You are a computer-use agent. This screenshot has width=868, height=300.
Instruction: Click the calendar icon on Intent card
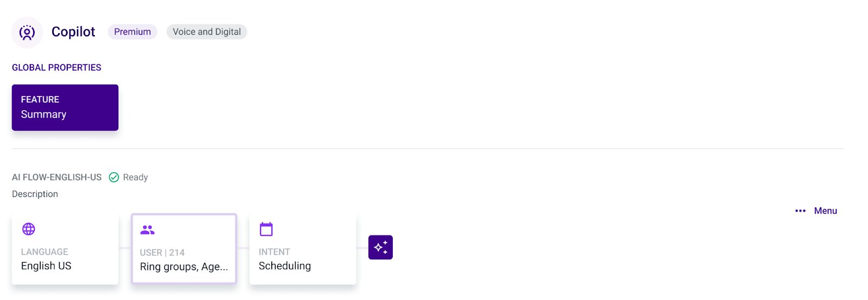(x=266, y=229)
